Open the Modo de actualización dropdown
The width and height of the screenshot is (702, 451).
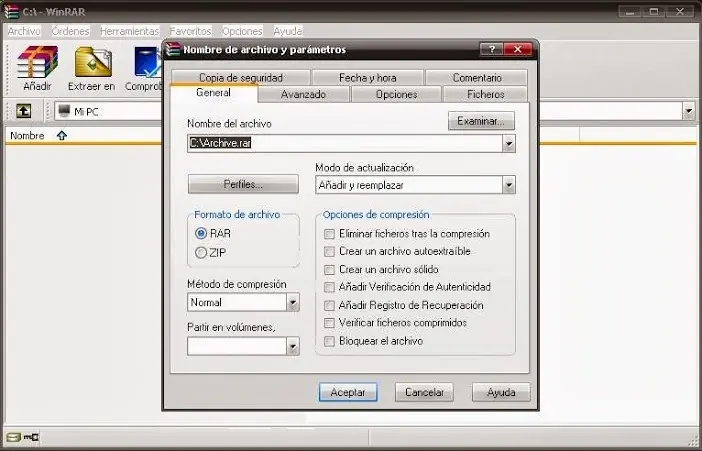(x=509, y=185)
